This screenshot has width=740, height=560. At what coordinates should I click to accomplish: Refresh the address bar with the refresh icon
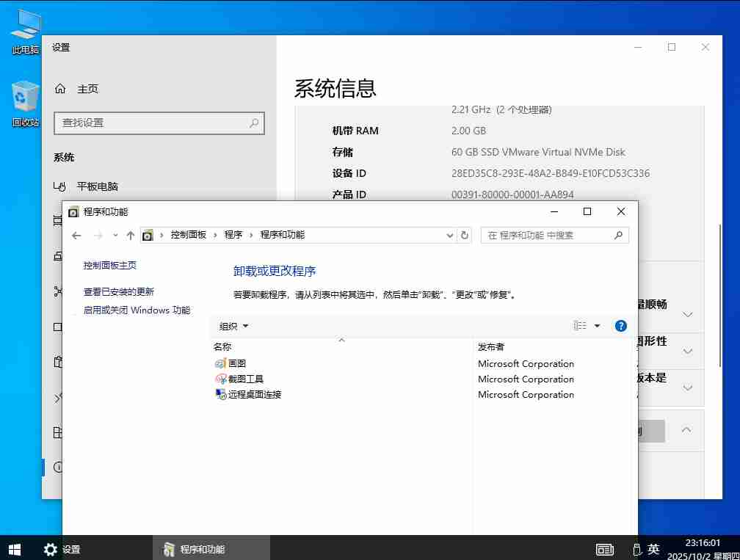tap(465, 236)
